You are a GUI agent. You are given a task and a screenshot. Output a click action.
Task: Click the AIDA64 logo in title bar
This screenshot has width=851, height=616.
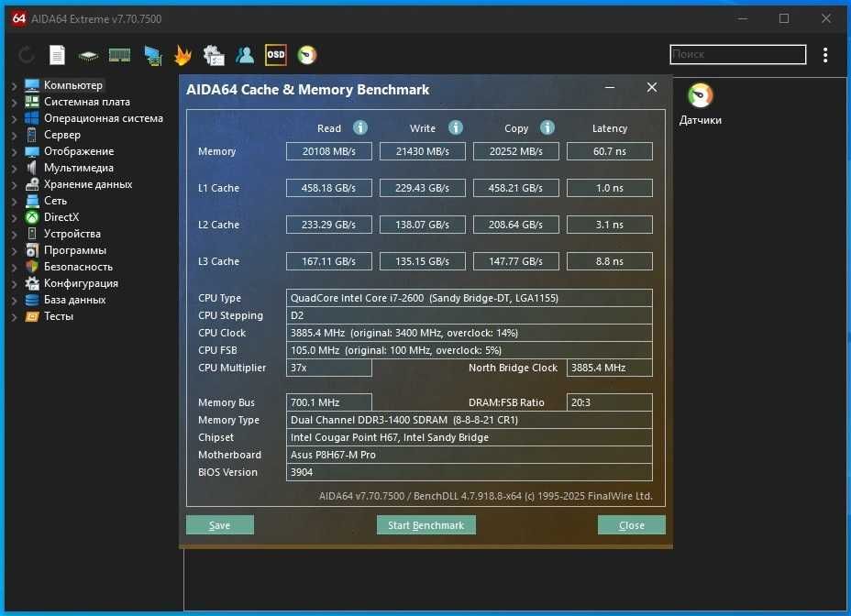[x=19, y=18]
